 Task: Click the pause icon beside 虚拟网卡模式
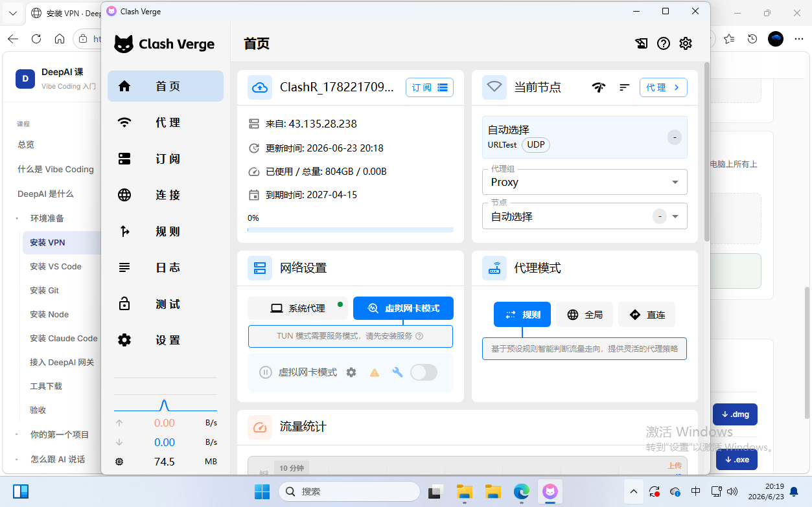coord(265,372)
